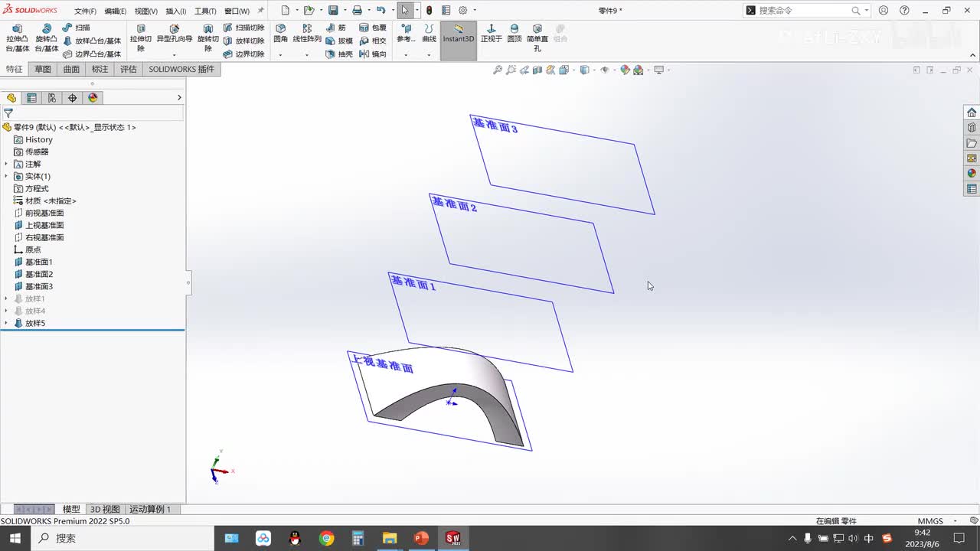
Task: Click the Save icon in the quick toolbar
Action: tap(333, 11)
